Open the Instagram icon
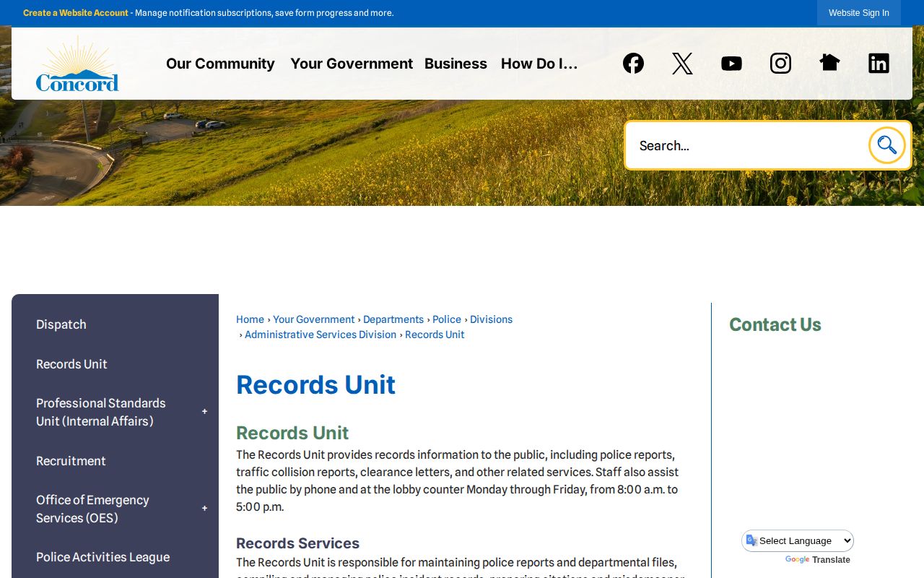Image resolution: width=924 pixels, height=578 pixels. [780, 64]
